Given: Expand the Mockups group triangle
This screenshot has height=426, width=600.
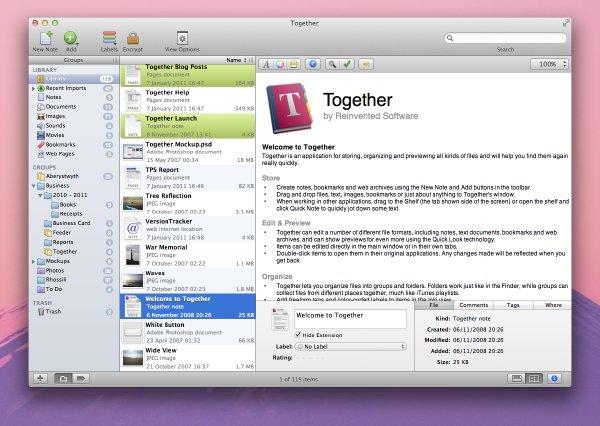Looking at the screenshot, I should click(x=33, y=261).
